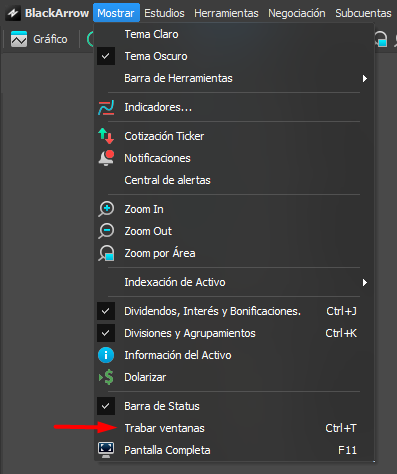
Task: Open the Estudios menu
Action: click(164, 13)
